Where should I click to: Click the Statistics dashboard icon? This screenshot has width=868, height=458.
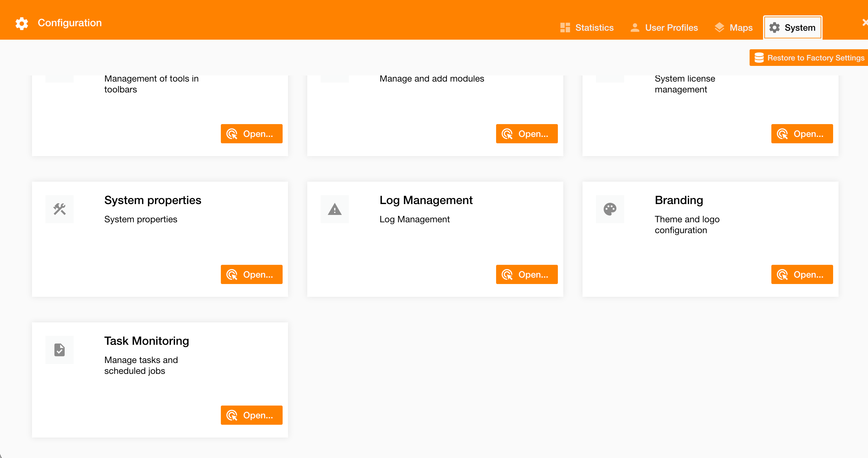(565, 28)
